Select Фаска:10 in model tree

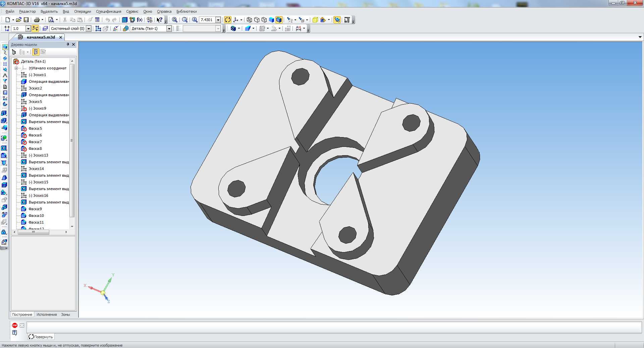click(x=36, y=216)
